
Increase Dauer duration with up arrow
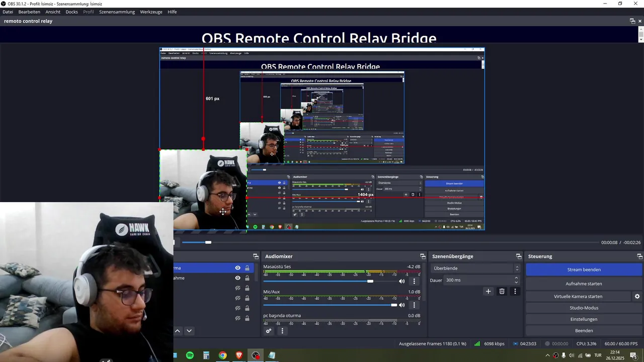coord(516,278)
